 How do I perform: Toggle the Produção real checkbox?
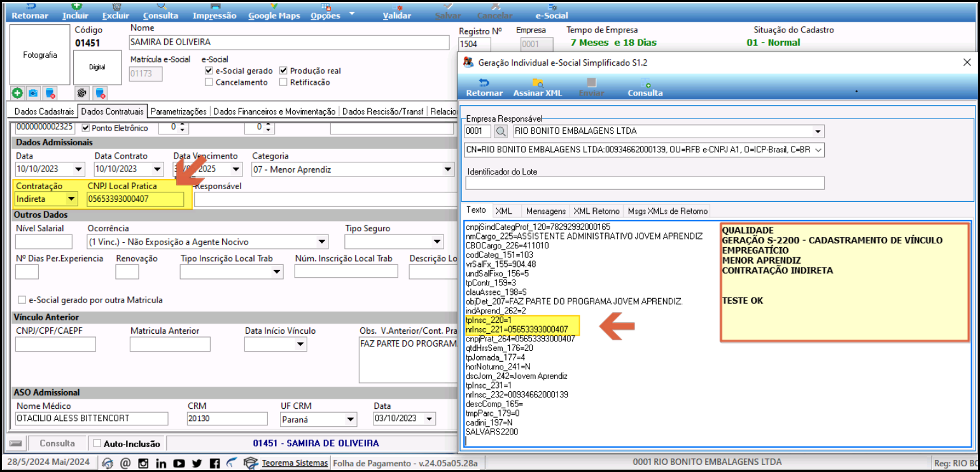coord(283,71)
